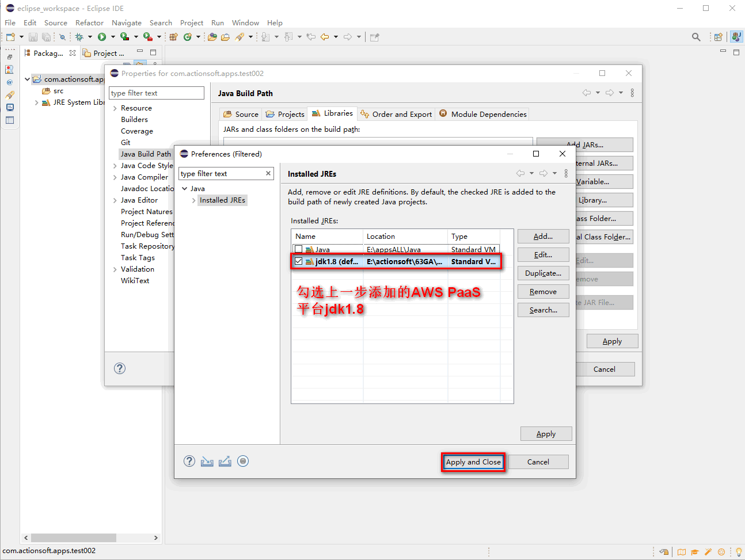Check the Java JRE checkbox

click(298, 250)
